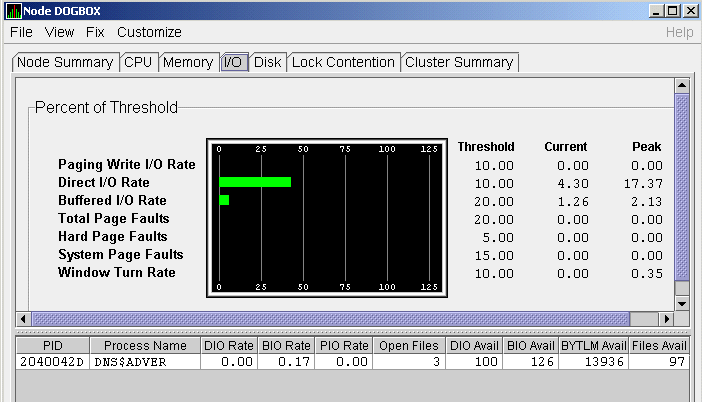The width and height of the screenshot is (702, 402).
Task: Go to the Cluster Summary tab
Action: tap(459, 62)
